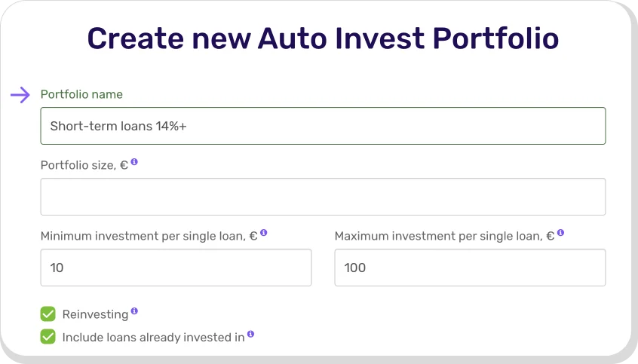Click the Create new Auto Invest Portfolio heading
The width and height of the screenshot is (638, 364).
coord(323,38)
